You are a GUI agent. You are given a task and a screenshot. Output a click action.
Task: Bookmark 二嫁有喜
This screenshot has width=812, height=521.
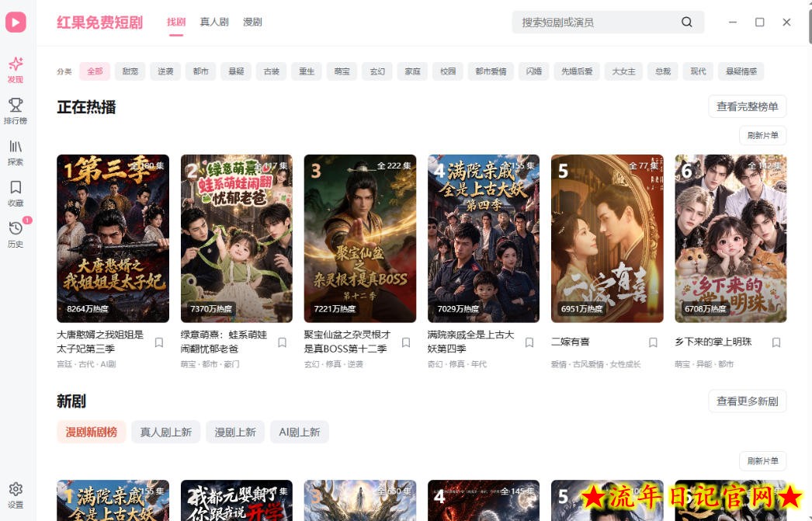coord(653,342)
